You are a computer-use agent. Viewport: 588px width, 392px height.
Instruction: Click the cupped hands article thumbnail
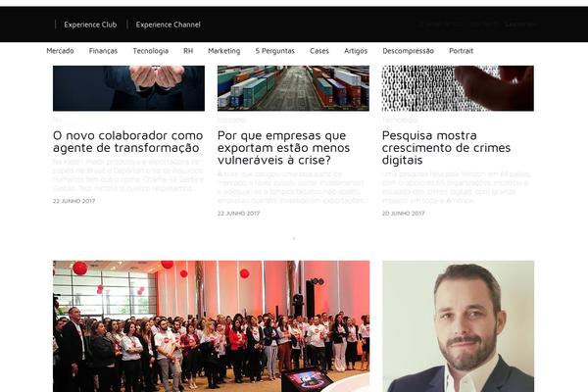point(128,88)
